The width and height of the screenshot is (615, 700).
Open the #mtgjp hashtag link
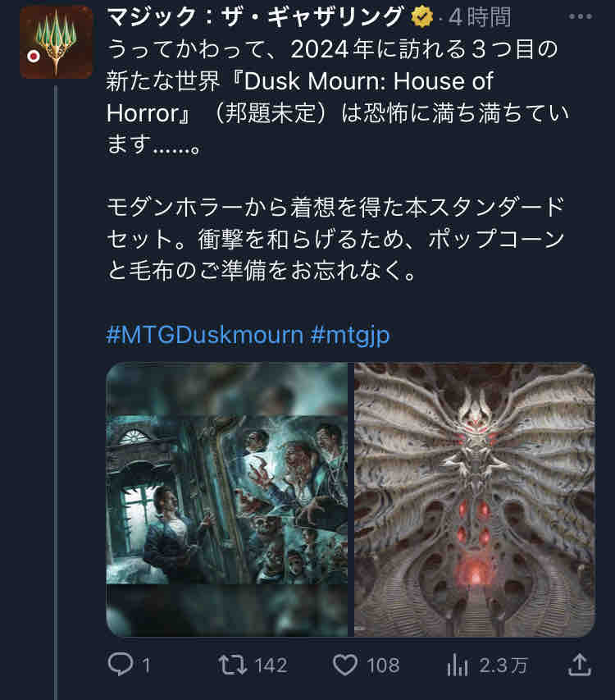point(350,336)
